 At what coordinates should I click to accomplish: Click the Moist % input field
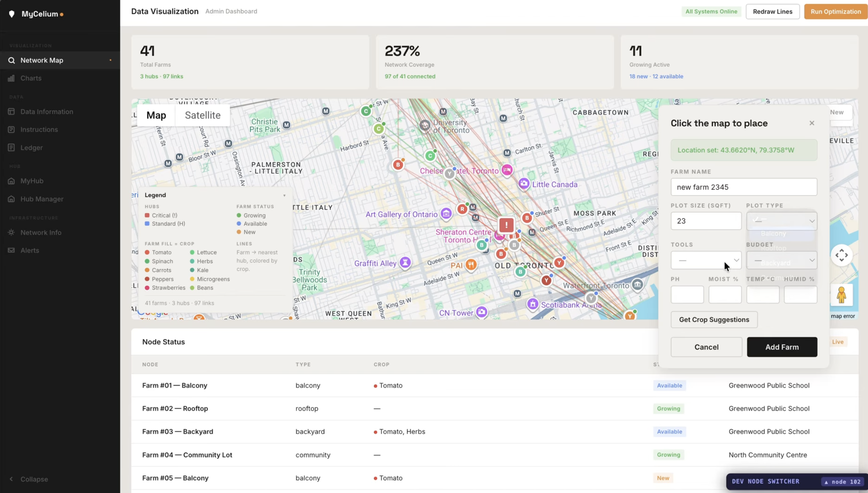tap(725, 295)
